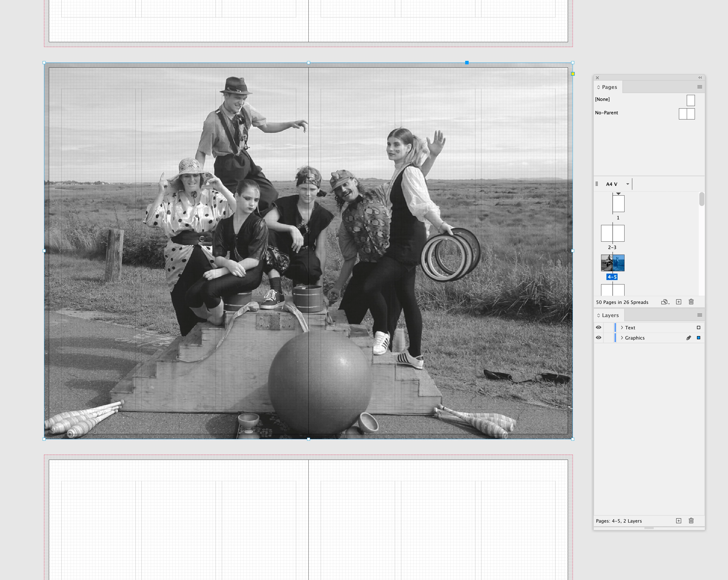
Task: Click the Graphics layer selection color square
Action: point(699,338)
